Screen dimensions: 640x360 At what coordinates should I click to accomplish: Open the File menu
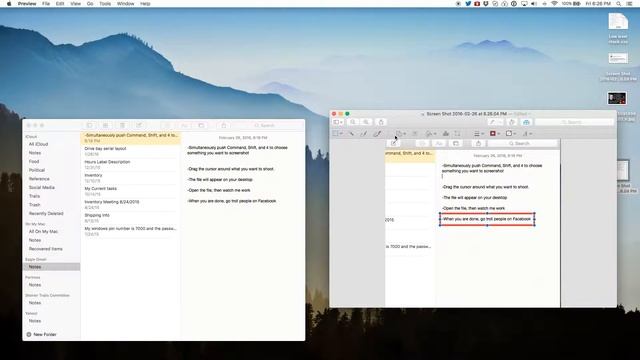click(x=46, y=4)
